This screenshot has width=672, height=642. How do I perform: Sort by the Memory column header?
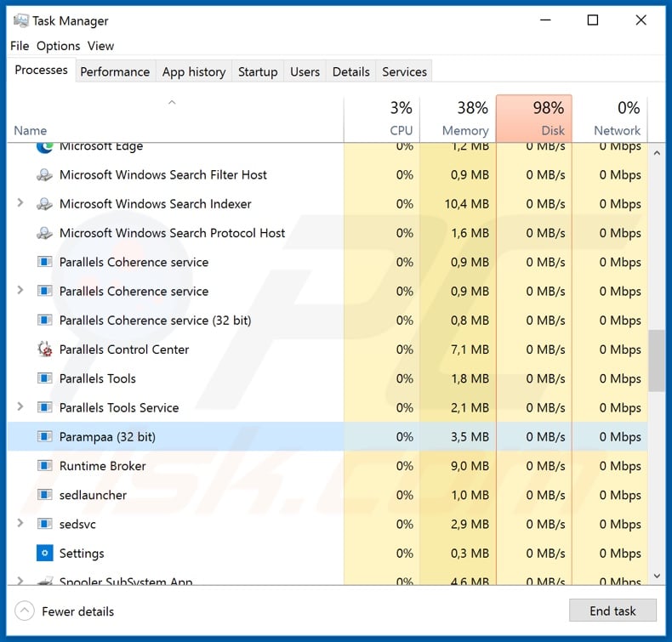tap(458, 118)
